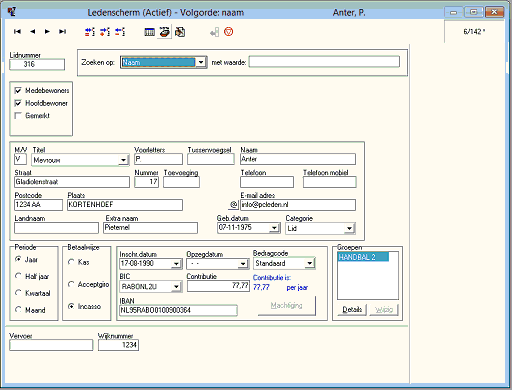Expand the Bedragcode dropdown
This screenshot has width=512, height=390.
click(x=310, y=263)
